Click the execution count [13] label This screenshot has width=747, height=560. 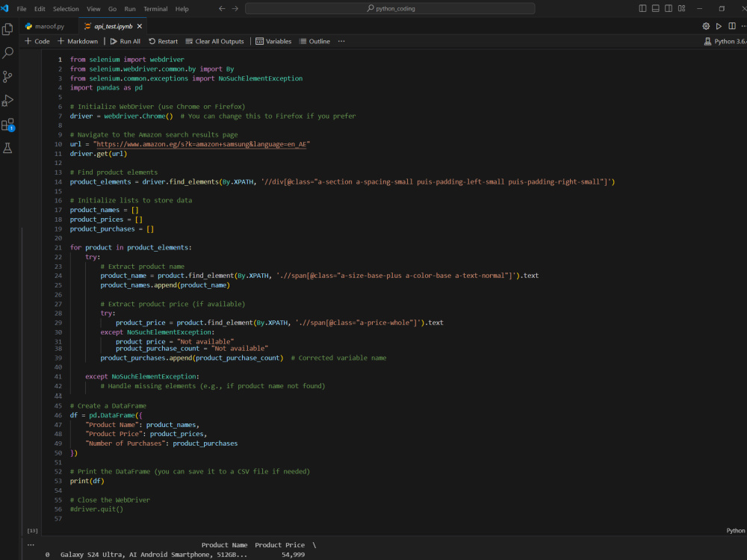(x=32, y=530)
